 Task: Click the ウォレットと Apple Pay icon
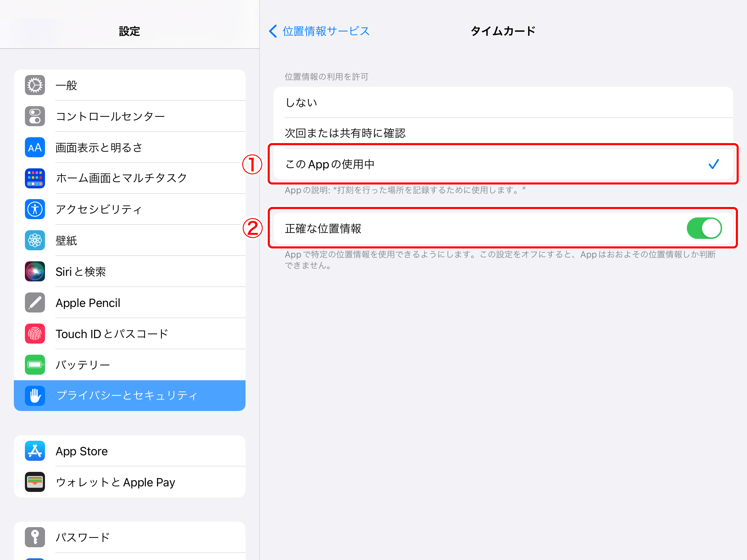coord(34,482)
